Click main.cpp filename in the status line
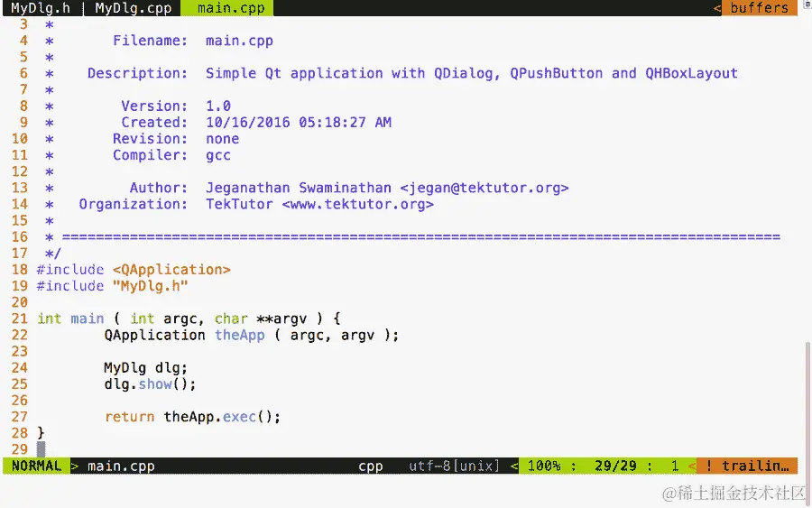This screenshot has width=812, height=508. pos(121,466)
